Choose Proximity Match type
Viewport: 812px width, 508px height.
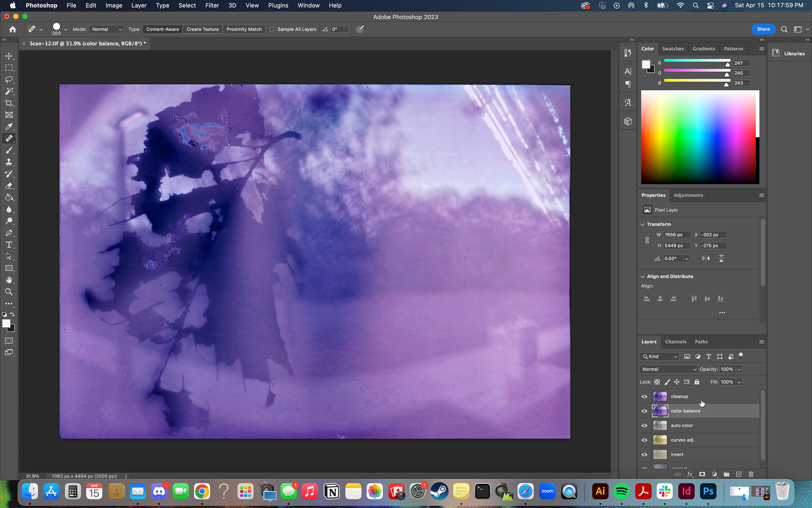coord(244,29)
